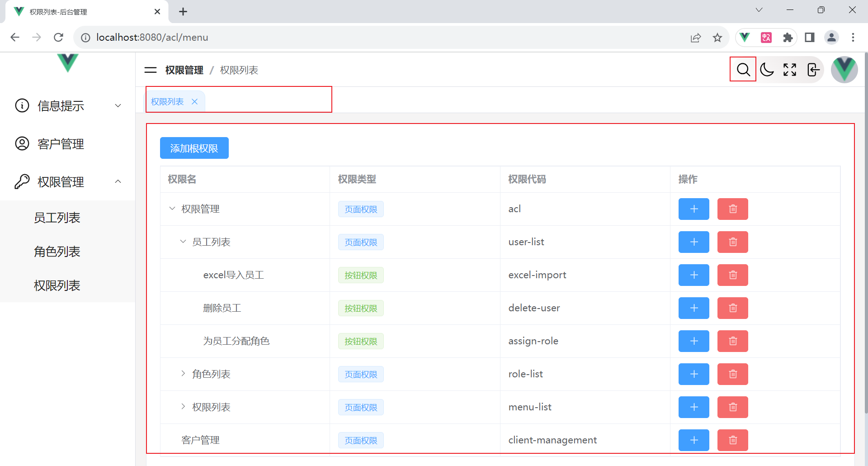
Task: Reload the page with refresh button
Action: [58, 38]
